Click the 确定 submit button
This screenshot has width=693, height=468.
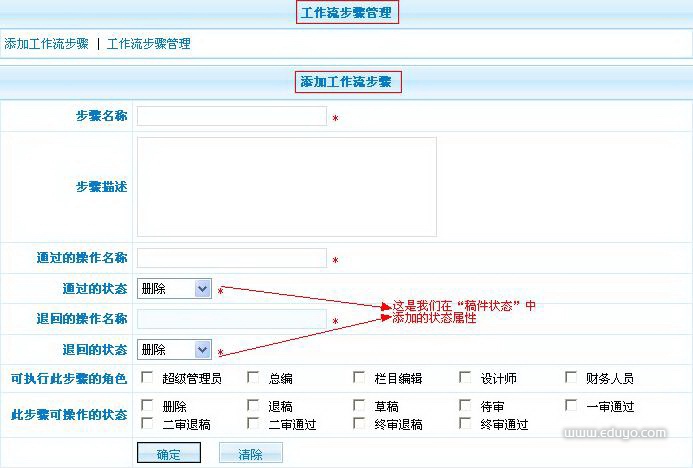(168, 454)
